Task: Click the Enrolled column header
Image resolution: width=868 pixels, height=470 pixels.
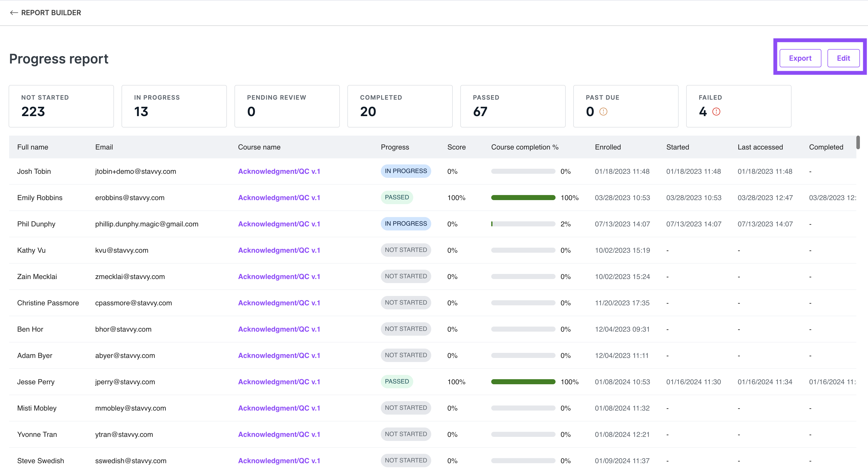Action: click(x=607, y=147)
